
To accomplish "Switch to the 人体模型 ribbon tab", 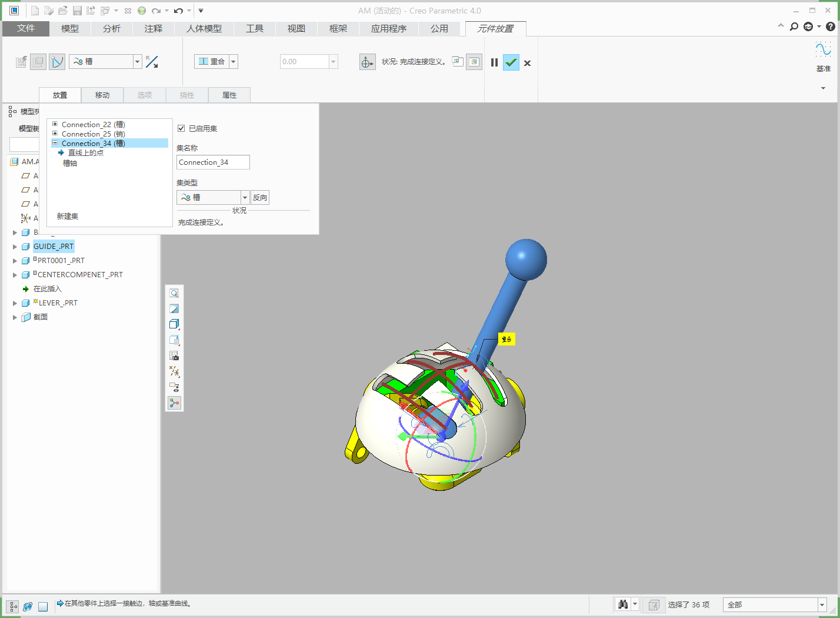I will (204, 28).
